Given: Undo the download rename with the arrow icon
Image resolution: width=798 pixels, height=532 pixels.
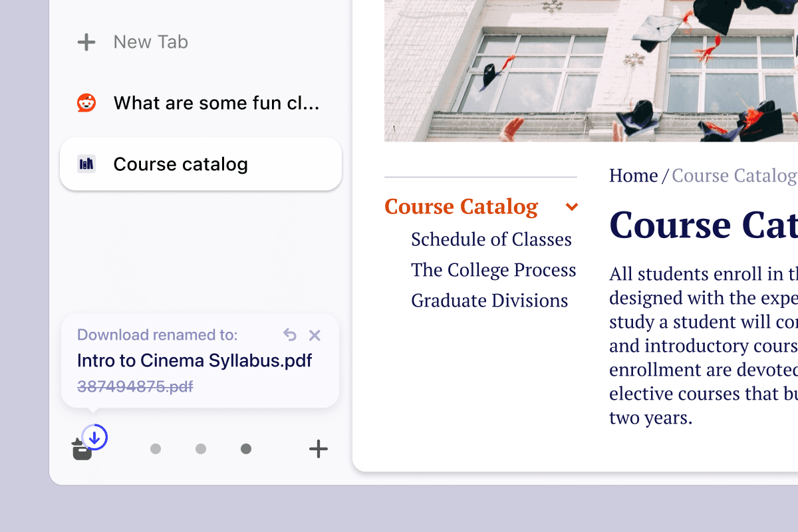Looking at the screenshot, I should pyautogui.click(x=290, y=335).
